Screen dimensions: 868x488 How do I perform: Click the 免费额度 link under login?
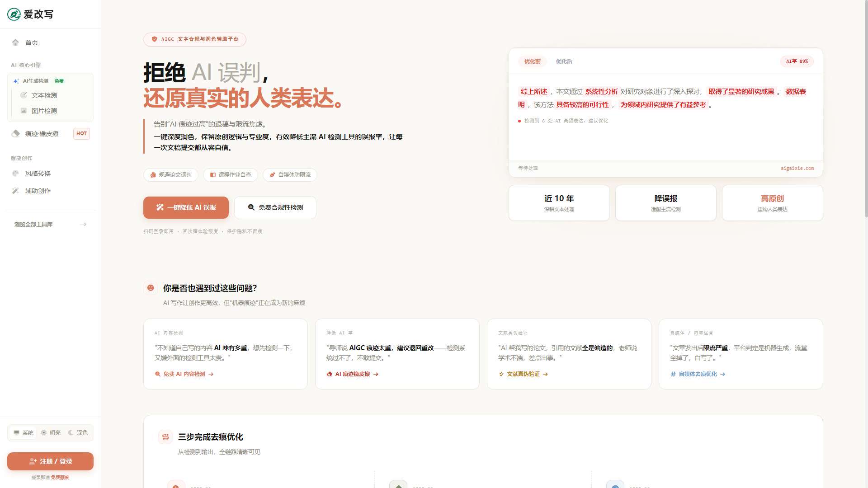click(60, 478)
